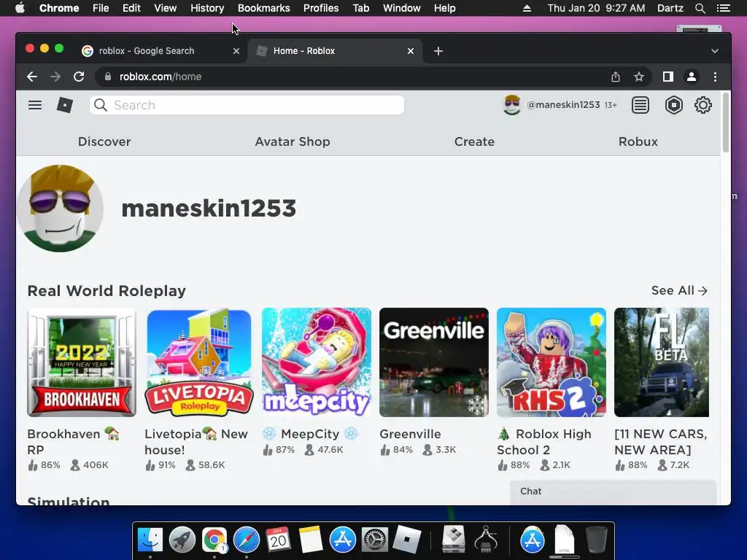Open Trash from the dock
The image size is (747, 560).
pyautogui.click(x=596, y=540)
